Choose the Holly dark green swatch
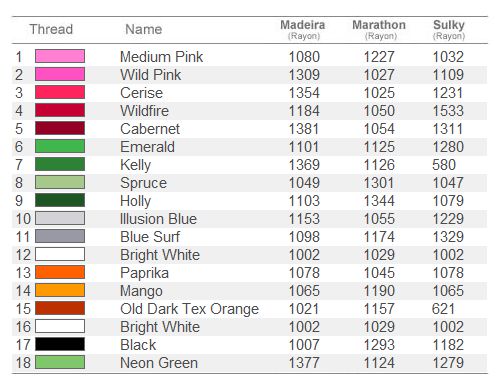 60,200
